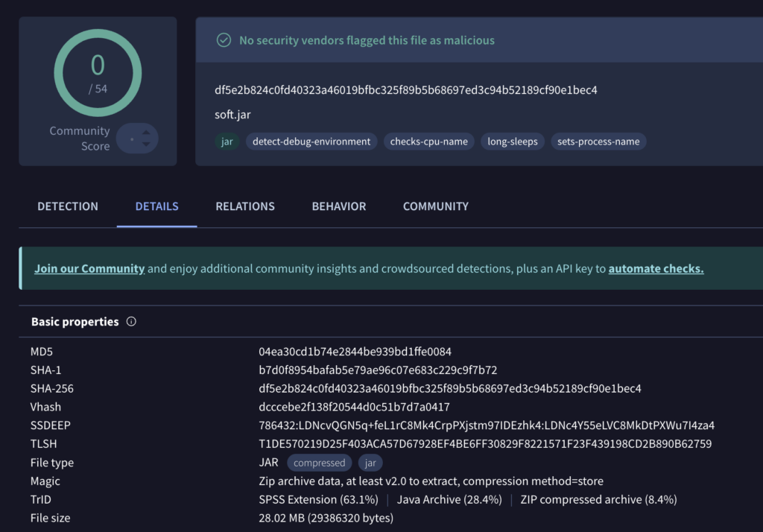Click the 'compressed' chip next to File type
Image resolution: width=763 pixels, height=532 pixels.
319,463
